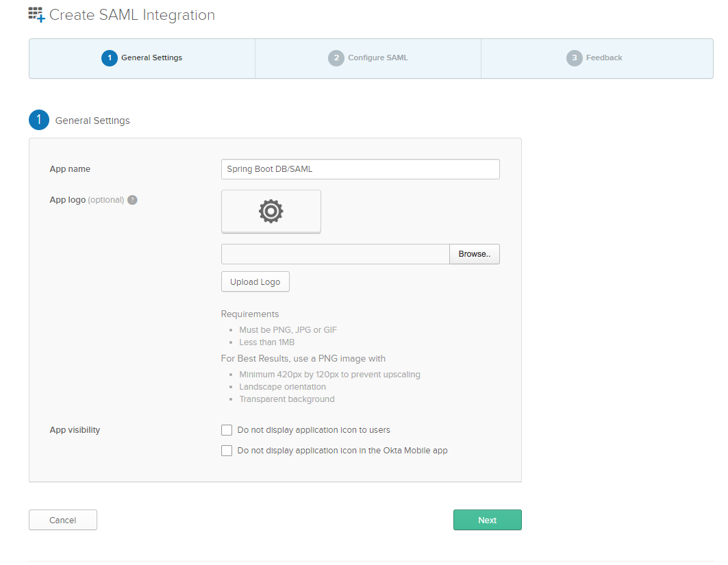Open the App logo help question mark
This screenshot has height=565, width=728.
[x=133, y=200]
